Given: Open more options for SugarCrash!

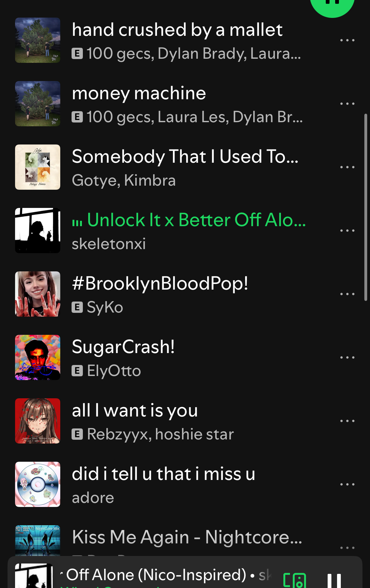Looking at the screenshot, I should (x=347, y=357).
